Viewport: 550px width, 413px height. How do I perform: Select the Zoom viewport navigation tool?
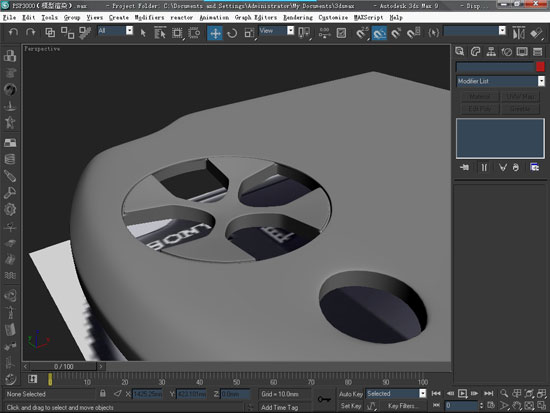(x=504, y=393)
